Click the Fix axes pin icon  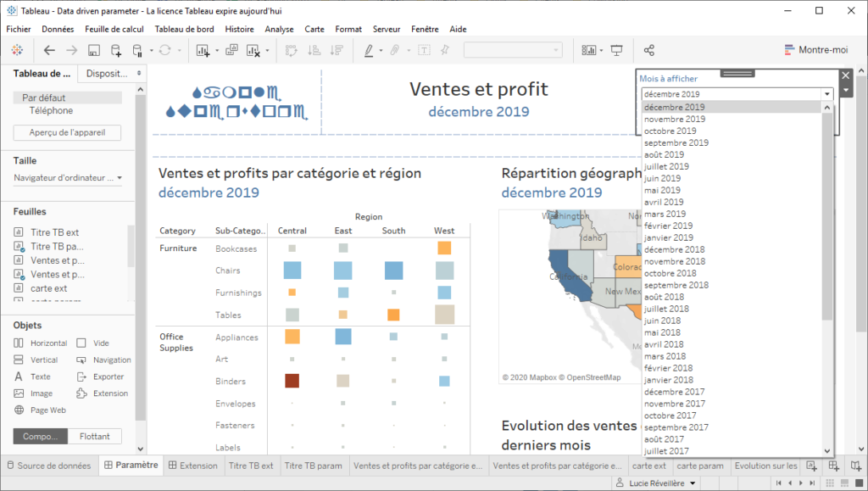[444, 50]
